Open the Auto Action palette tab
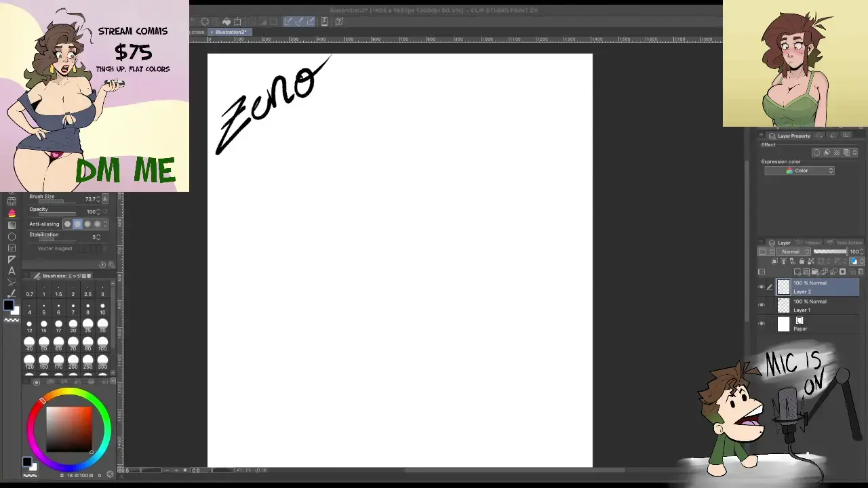 click(x=845, y=243)
